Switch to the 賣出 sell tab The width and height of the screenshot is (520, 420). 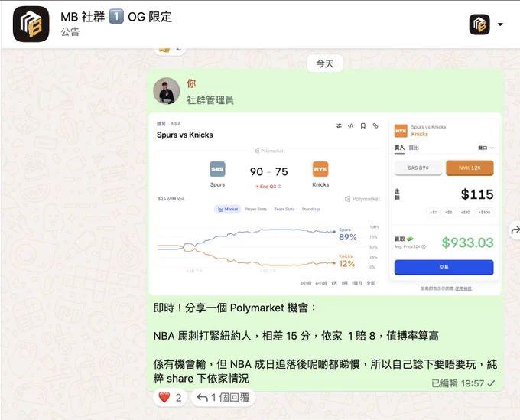pos(414,148)
